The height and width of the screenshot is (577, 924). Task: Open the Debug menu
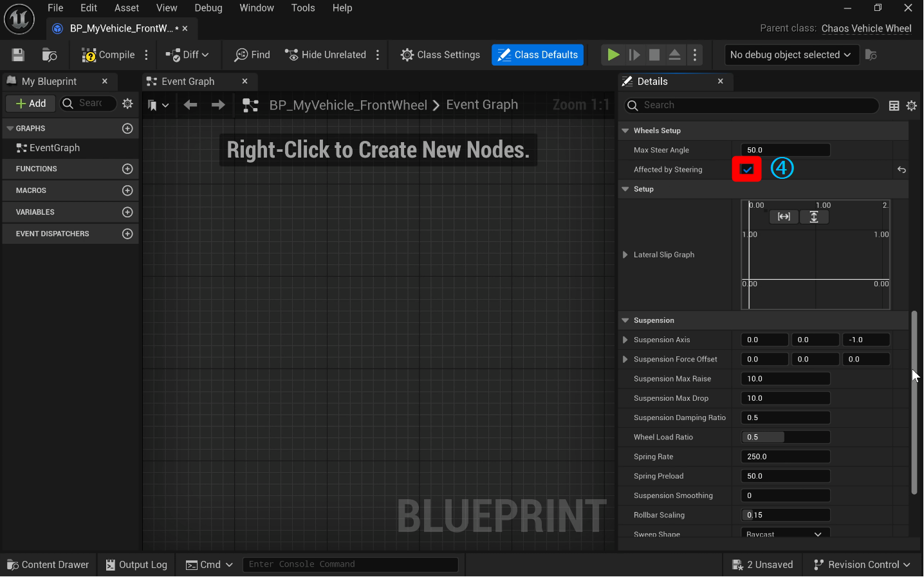point(208,8)
